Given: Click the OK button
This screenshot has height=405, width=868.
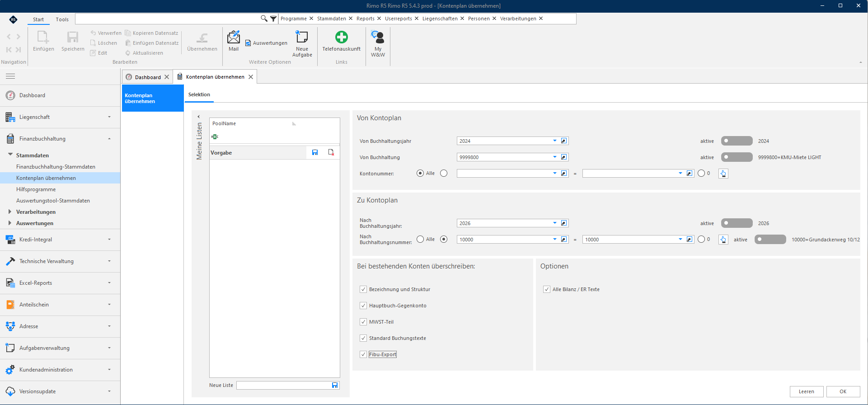Looking at the screenshot, I should point(843,391).
